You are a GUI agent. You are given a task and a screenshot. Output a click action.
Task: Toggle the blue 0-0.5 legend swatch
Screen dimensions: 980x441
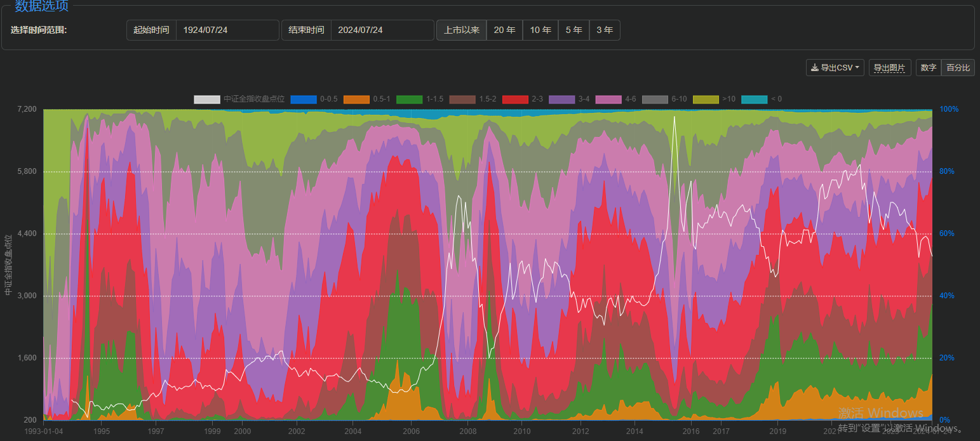coord(303,99)
